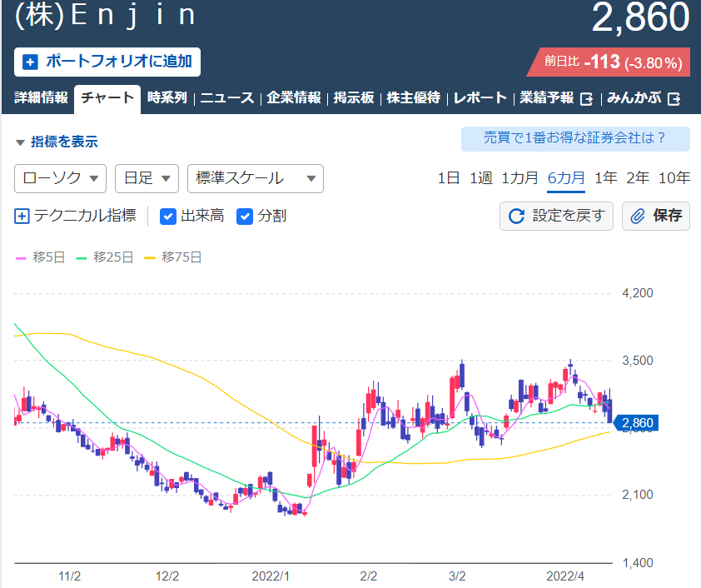The height and width of the screenshot is (588, 701).
Task: Click the 2,100 price axis label
Action: coord(638,495)
